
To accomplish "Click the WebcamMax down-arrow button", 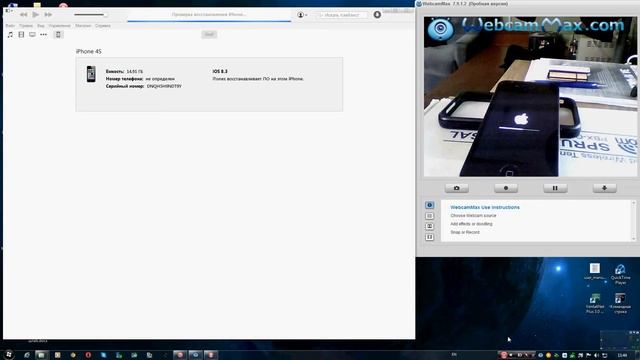I will pos(604,188).
